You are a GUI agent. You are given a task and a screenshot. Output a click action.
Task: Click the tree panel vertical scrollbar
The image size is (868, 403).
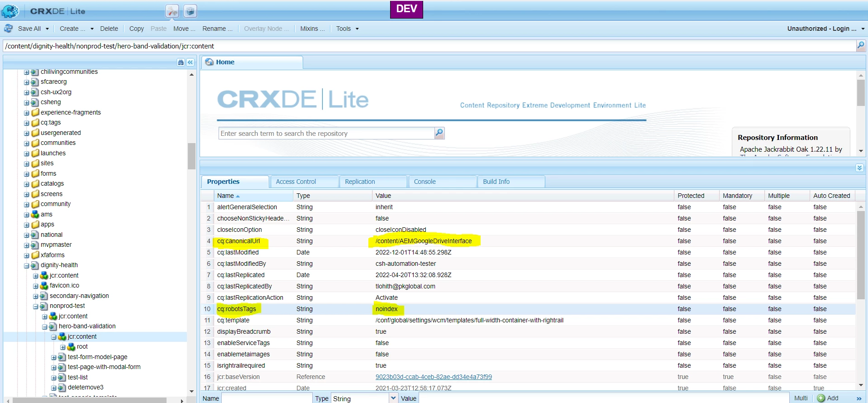(x=191, y=156)
